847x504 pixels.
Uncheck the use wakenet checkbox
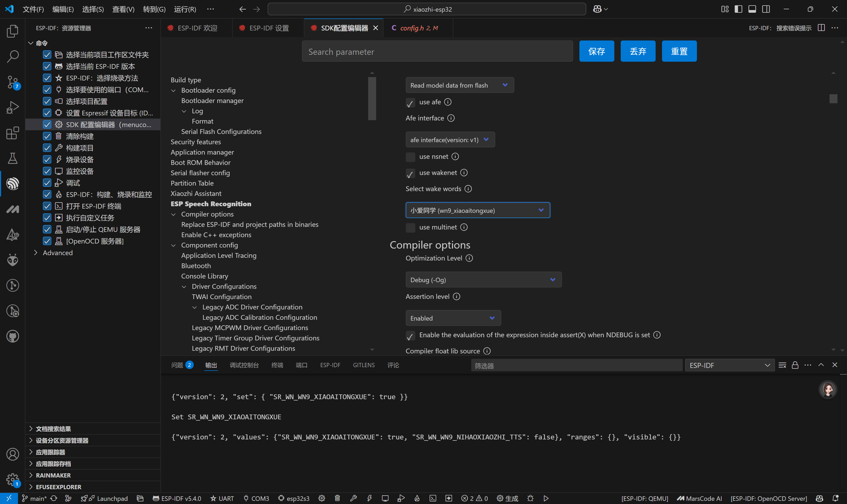[410, 173]
